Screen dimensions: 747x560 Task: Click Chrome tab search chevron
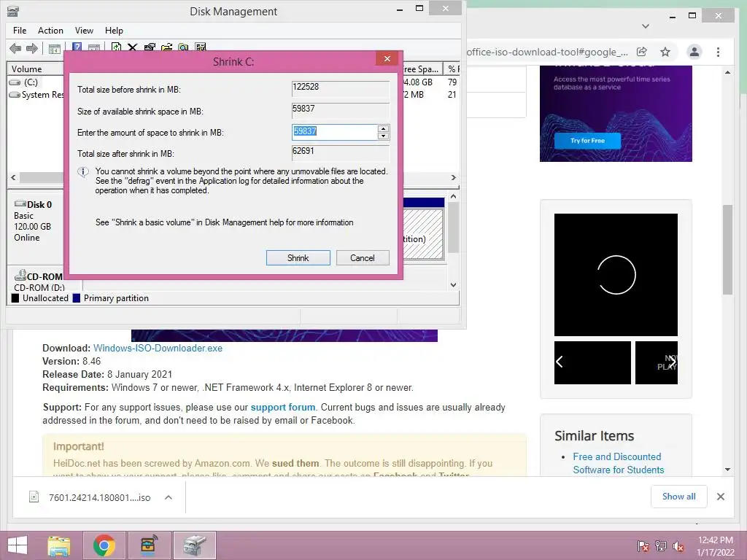point(646,26)
